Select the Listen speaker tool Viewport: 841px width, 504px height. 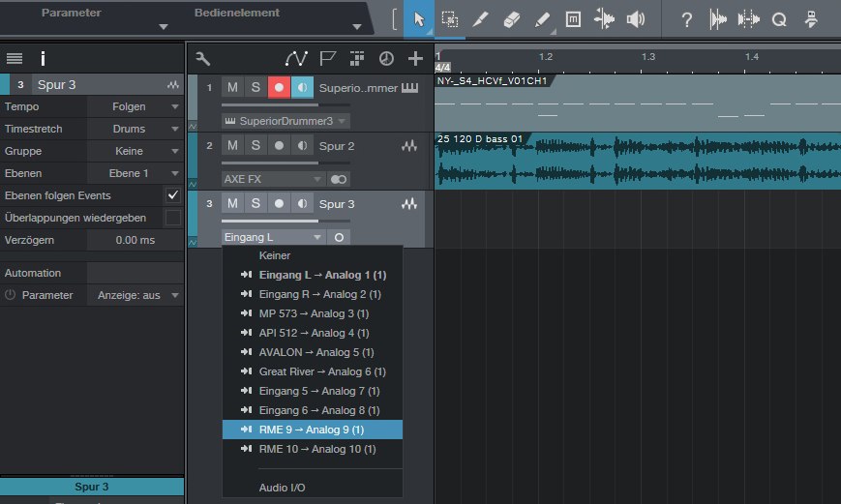pyautogui.click(x=636, y=20)
